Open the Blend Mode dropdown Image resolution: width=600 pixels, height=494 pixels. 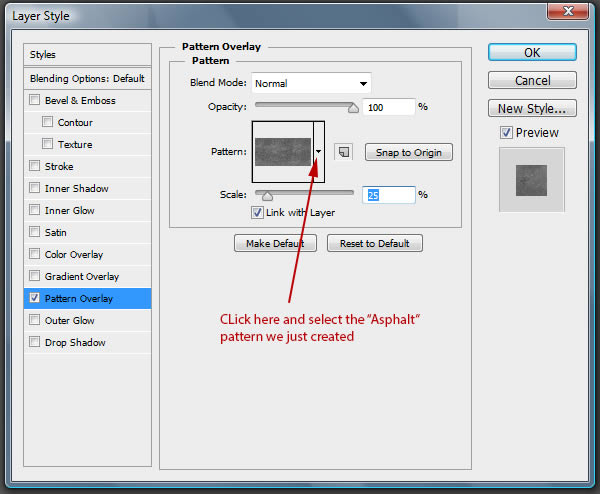311,83
